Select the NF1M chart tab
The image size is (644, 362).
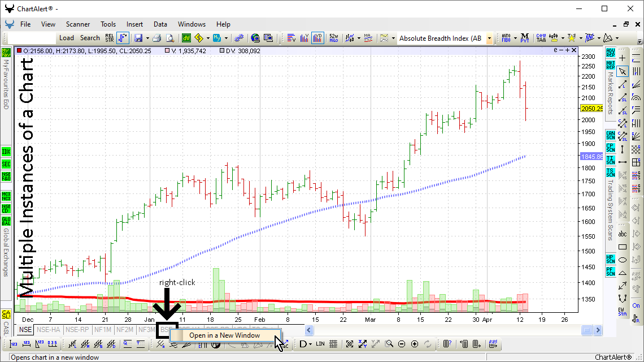103,330
